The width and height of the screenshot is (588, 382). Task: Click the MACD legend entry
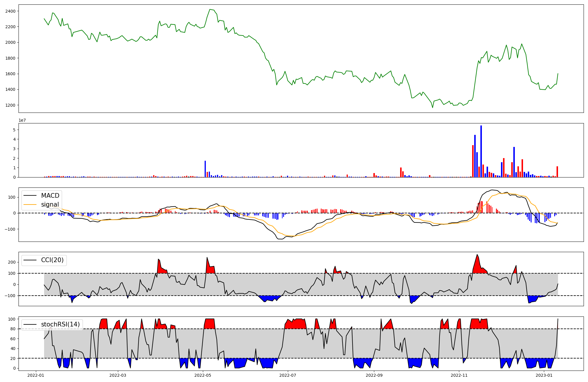click(50, 196)
